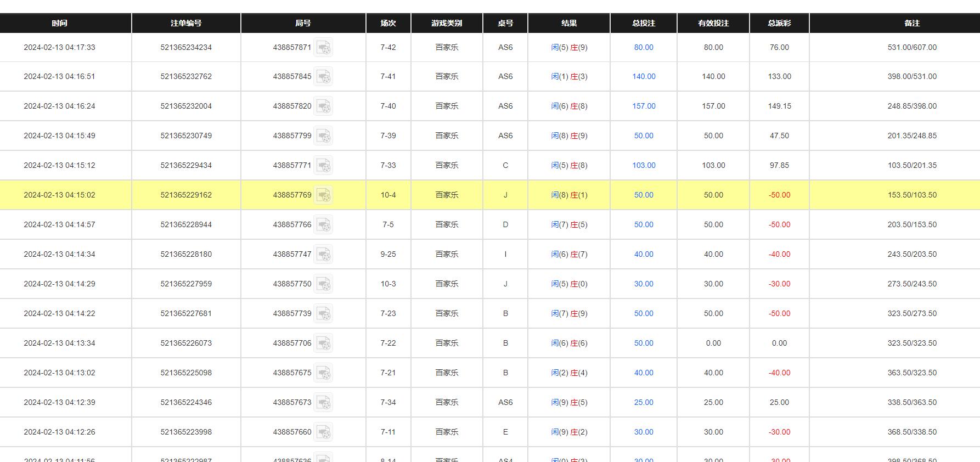Select remark 531.00/607.00
The image size is (980, 462).
[912, 47]
